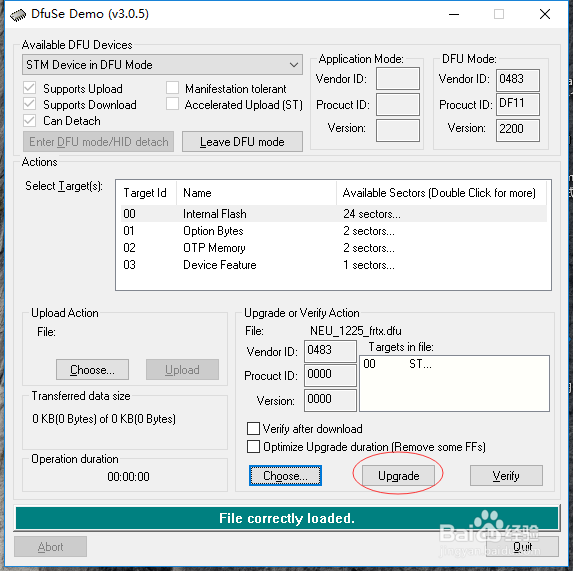Click the Target Id column header
Image resolution: width=573 pixels, height=571 pixels.
[147, 193]
